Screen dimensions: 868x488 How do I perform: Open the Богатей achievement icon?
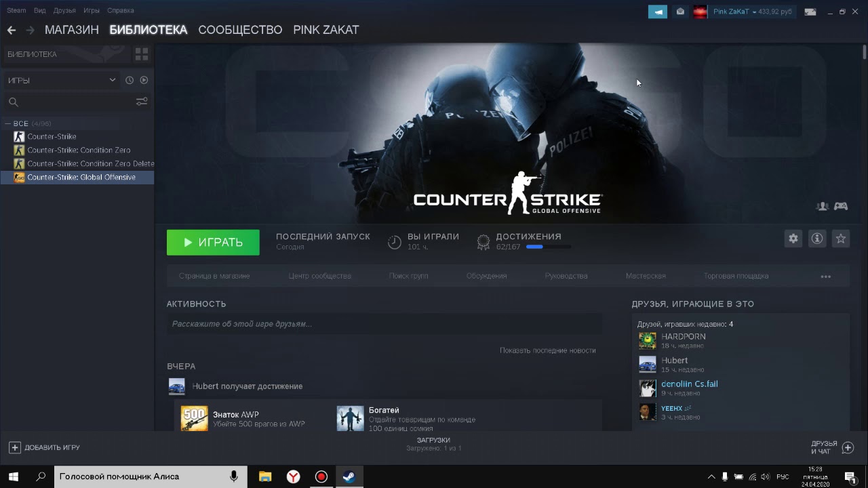click(351, 419)
